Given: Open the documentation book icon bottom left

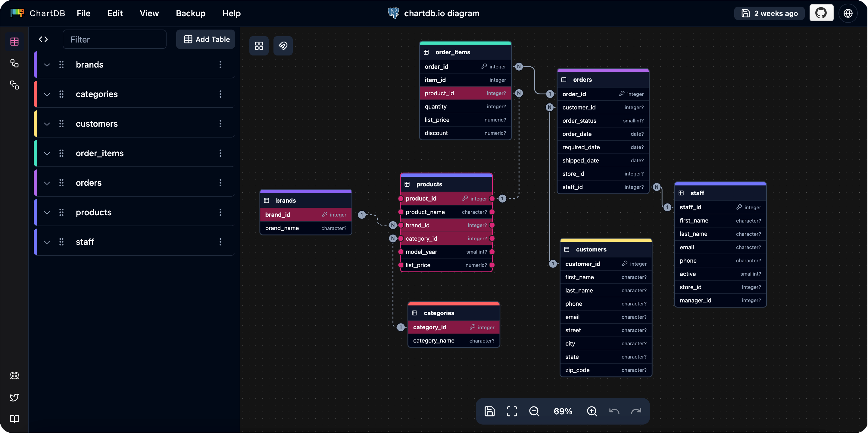Looking at the screenshot, I should (14, 419).
